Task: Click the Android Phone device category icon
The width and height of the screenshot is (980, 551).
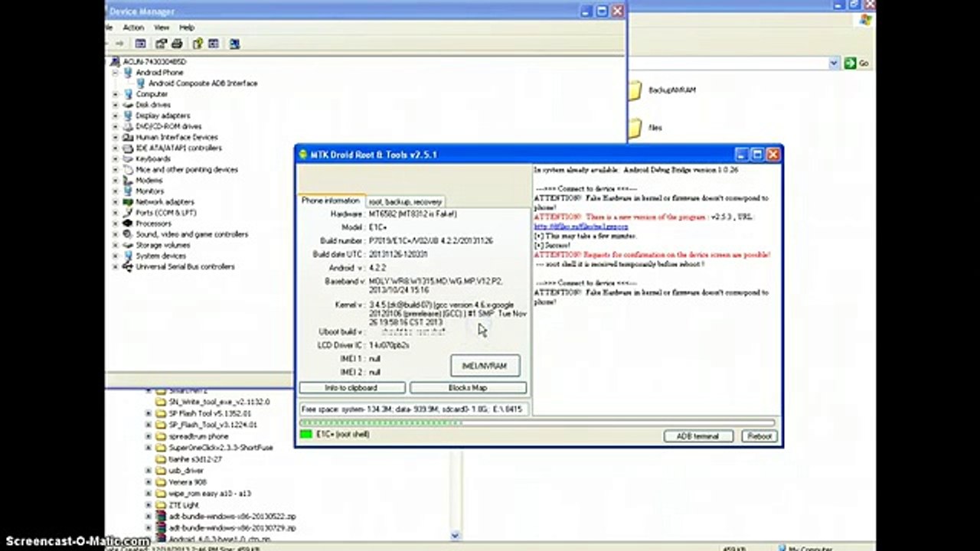Action: [128, 72]
